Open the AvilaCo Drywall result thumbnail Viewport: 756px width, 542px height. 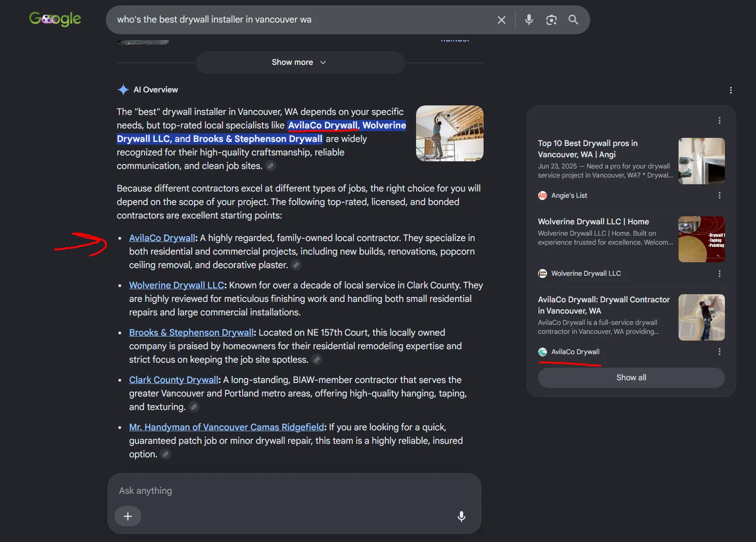(701, 317)
